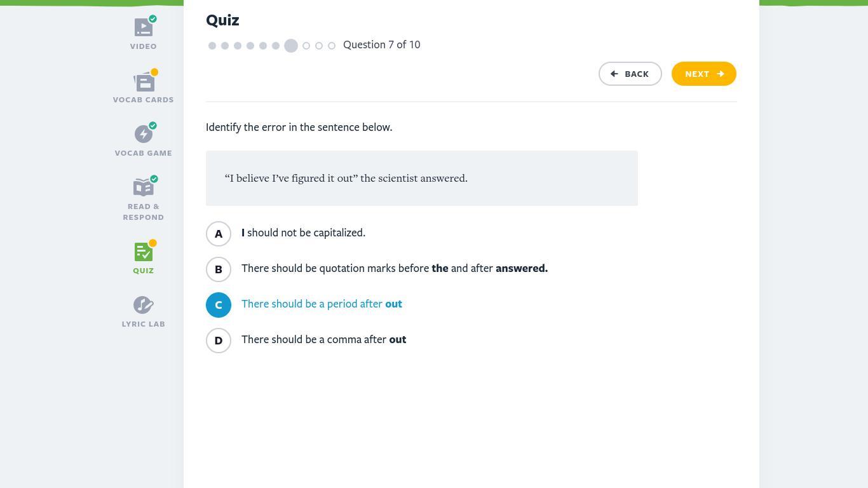
Task: Launch the Vocab Game icon
Action: (144, 135)
